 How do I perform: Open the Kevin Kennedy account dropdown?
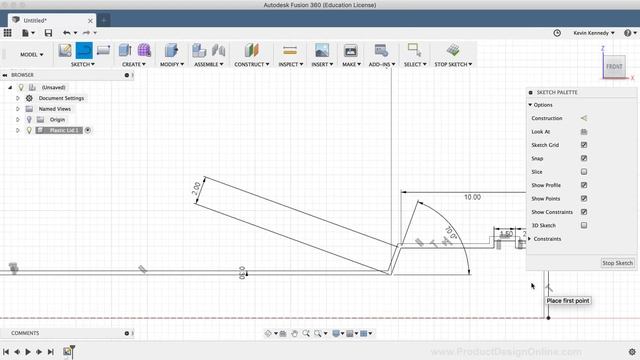tap(594, 33)
